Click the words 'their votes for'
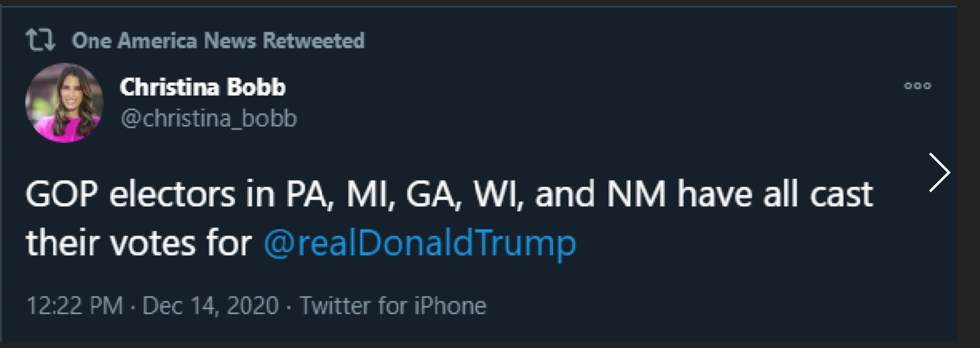This screenshot has width=980, height=348. tap(139, 243)
